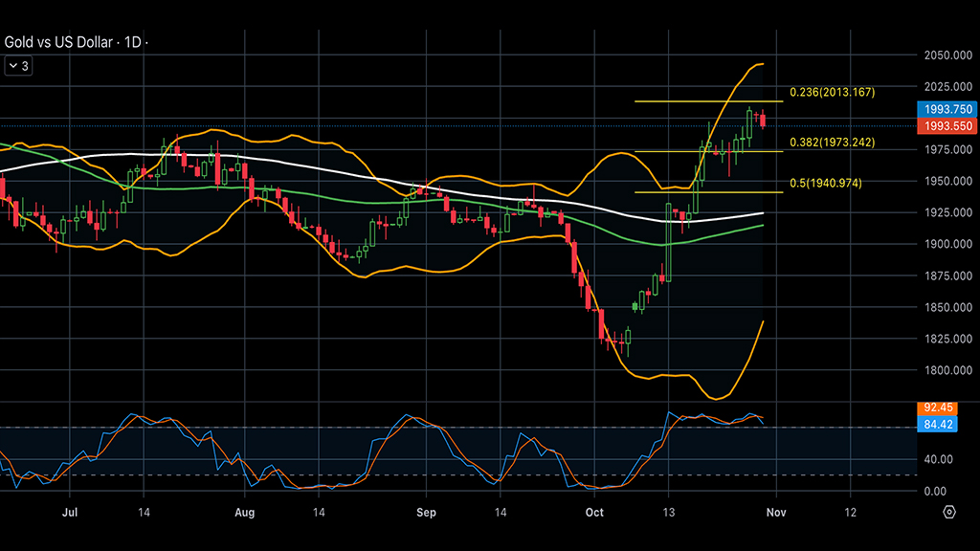The height and width of the screenshot is (551, 980).
Task: Click the 40.00 oscillator scale label
Action: point(938,459)
